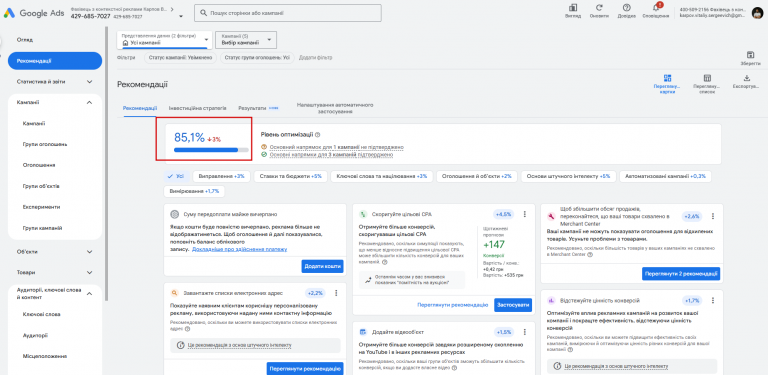Viewport: 768px width, 375px height.
Task: Open Докладніше про здійснення платежу link
Action: click(240, 249)
